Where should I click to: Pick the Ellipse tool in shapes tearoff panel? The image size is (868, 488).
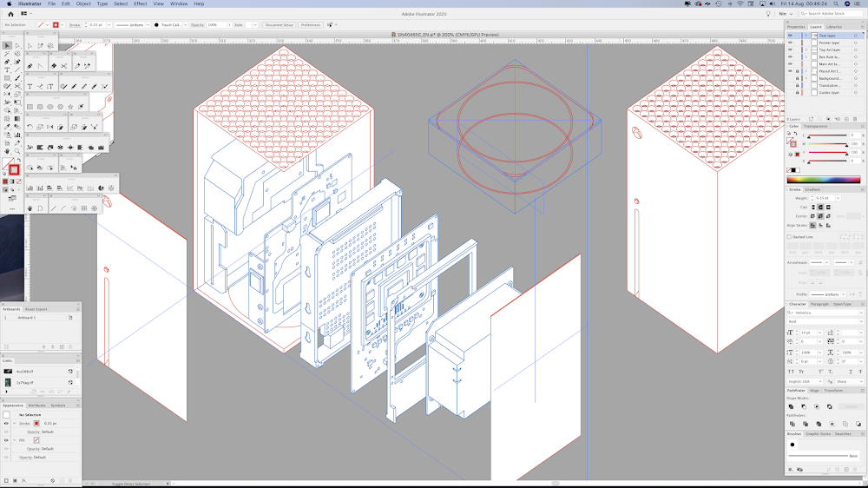pos(49,107)
